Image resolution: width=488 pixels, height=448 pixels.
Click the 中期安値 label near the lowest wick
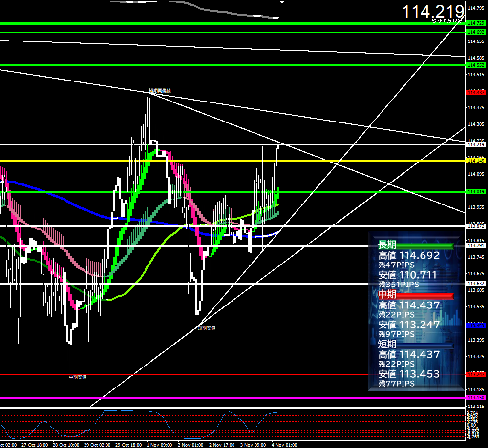[x=78, y=377]
